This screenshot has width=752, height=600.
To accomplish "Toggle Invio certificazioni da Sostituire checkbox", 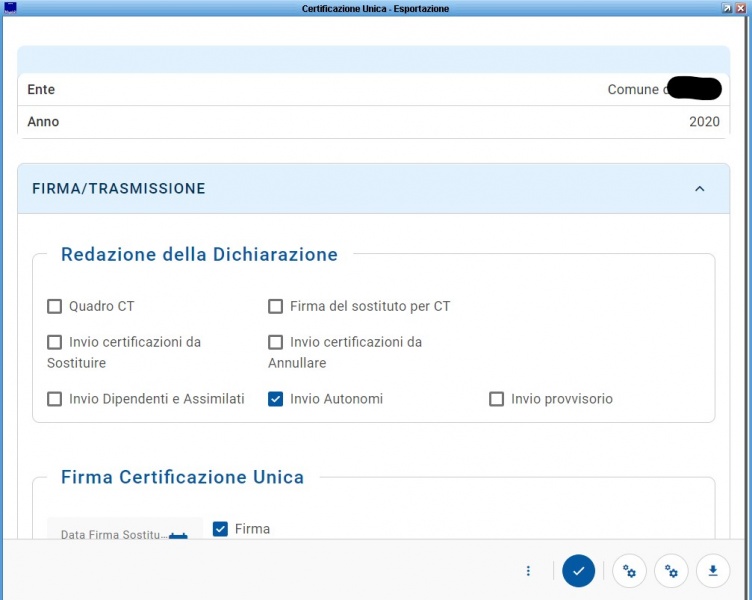I will coord(55,342).
